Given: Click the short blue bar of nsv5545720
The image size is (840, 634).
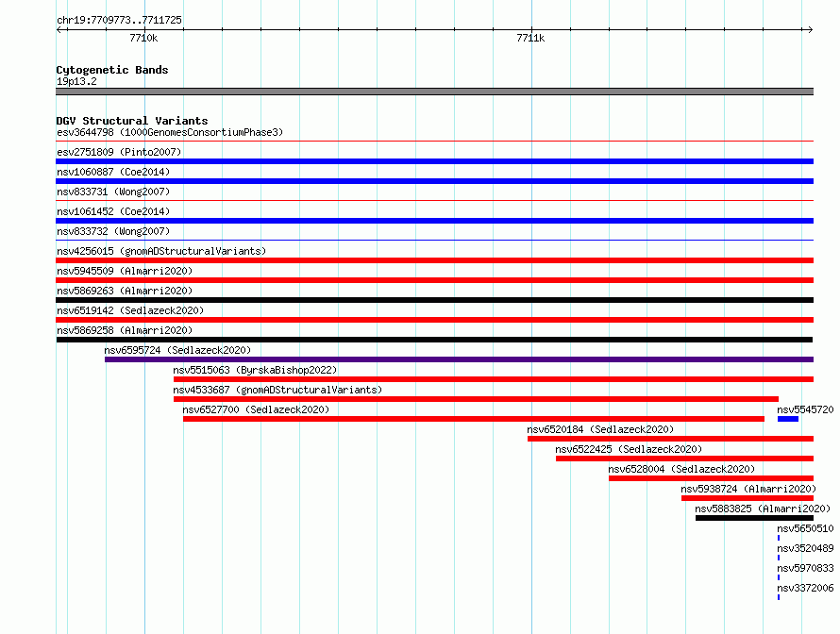Looking at the screenshot, I should (x=788, y=419).
